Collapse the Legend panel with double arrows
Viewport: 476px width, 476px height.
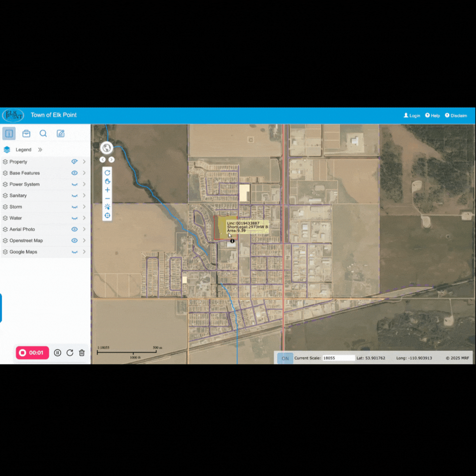coord(40,150)
